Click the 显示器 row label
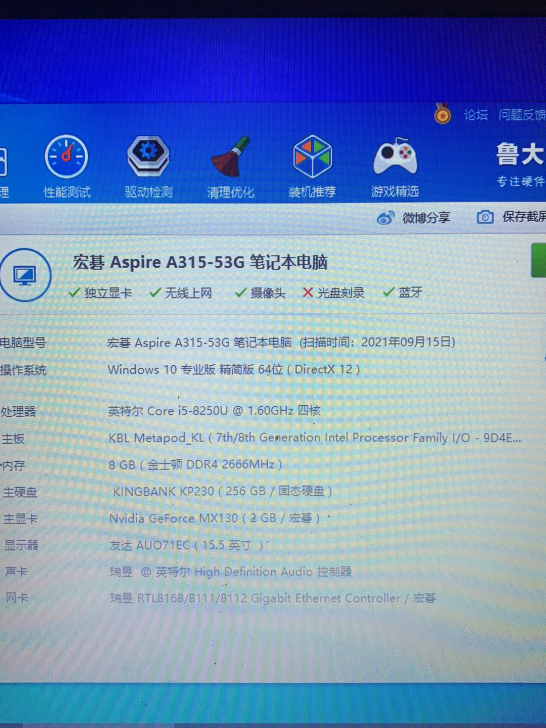Viewport: 546px width, 728px height. (x=21, y=545)
